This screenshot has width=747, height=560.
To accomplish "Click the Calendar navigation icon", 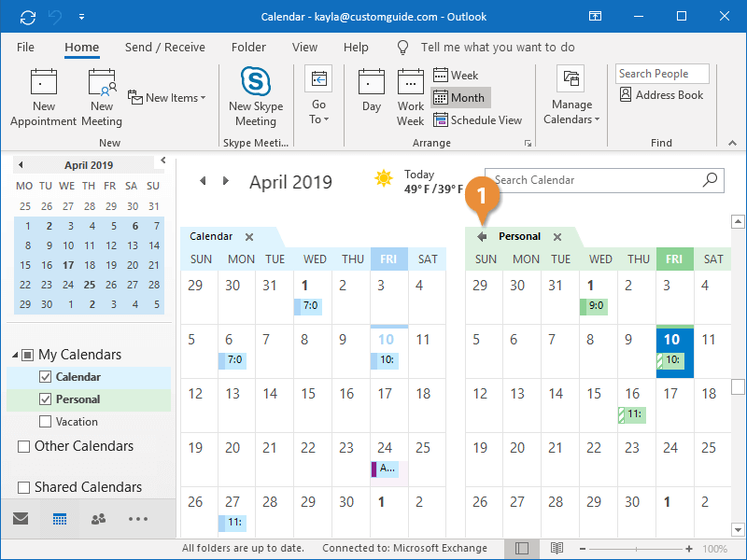I will 60,519.
